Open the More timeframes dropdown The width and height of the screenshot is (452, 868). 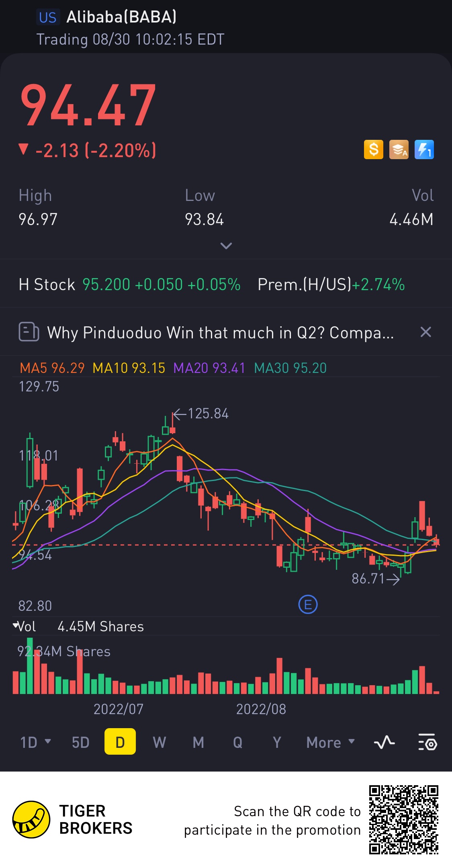click(331, 742)
